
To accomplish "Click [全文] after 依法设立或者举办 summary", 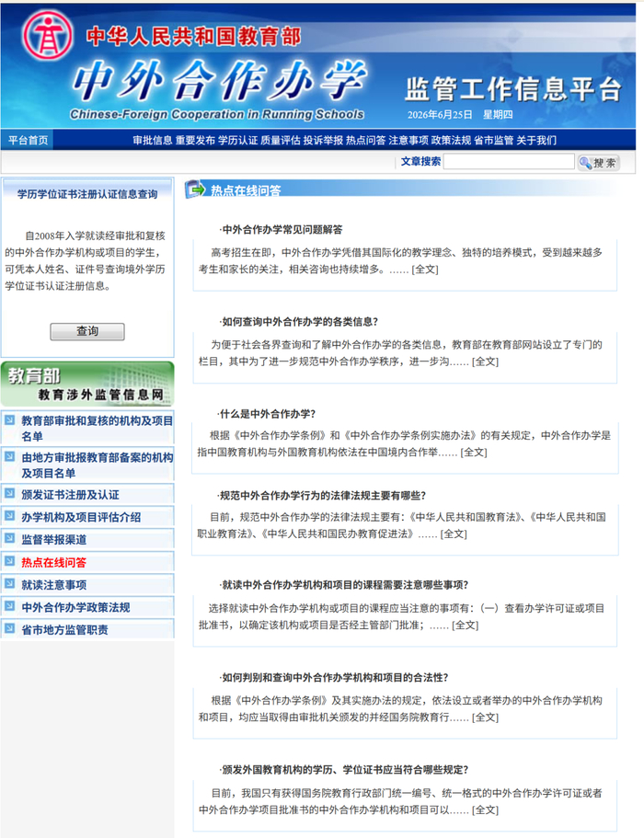I will click(485, 717).
